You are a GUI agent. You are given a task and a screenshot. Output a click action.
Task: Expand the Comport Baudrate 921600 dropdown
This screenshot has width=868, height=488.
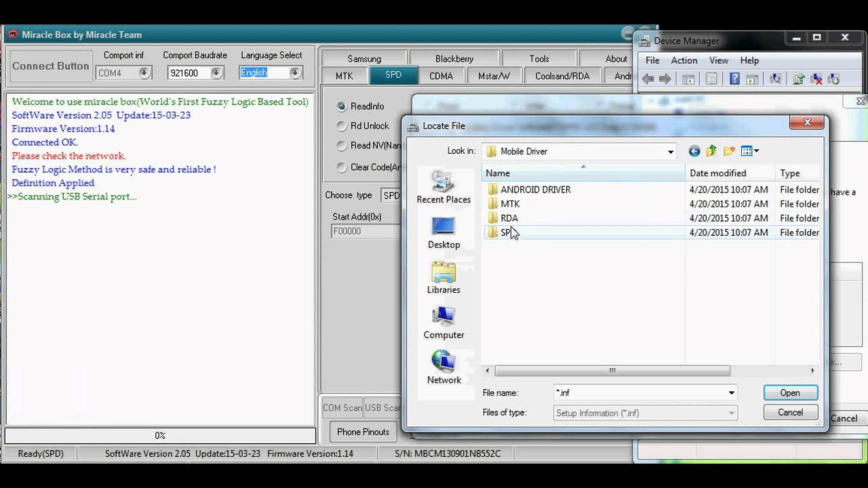coord(216,73)
